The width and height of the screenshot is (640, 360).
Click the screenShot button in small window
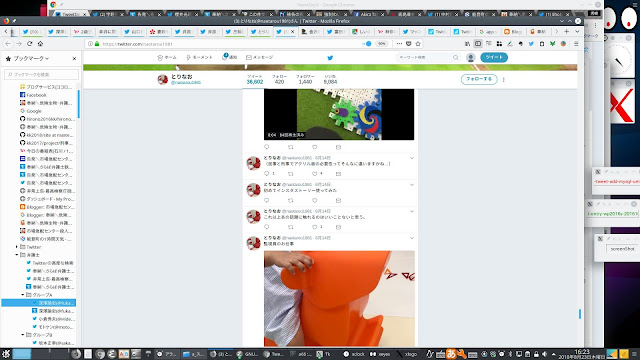pyautogui.click(x=622, y=249)
